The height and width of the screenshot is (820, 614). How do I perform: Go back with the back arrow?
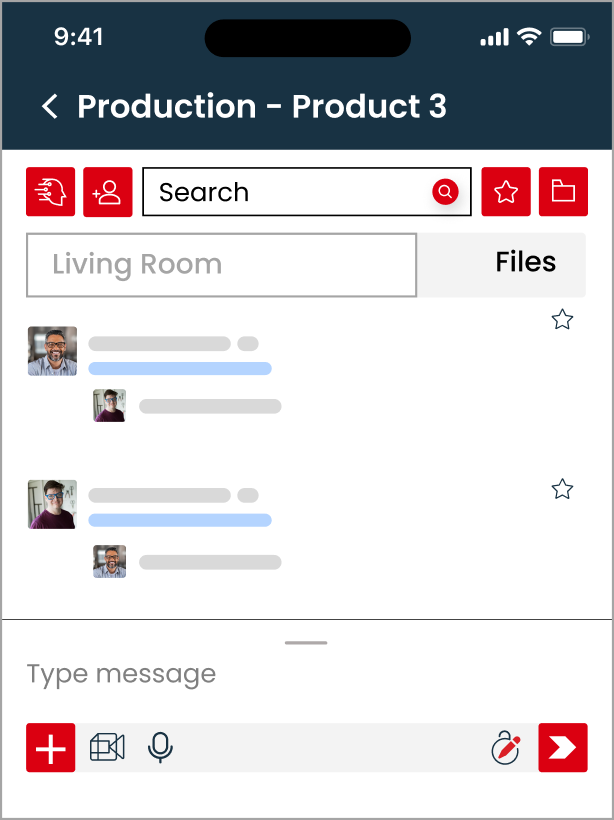point(48,106)
